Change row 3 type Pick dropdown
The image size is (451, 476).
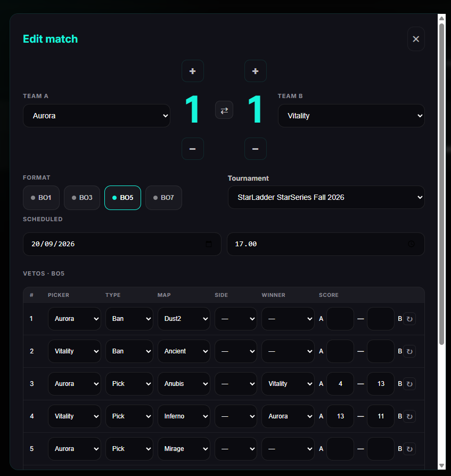coord(129,384)
